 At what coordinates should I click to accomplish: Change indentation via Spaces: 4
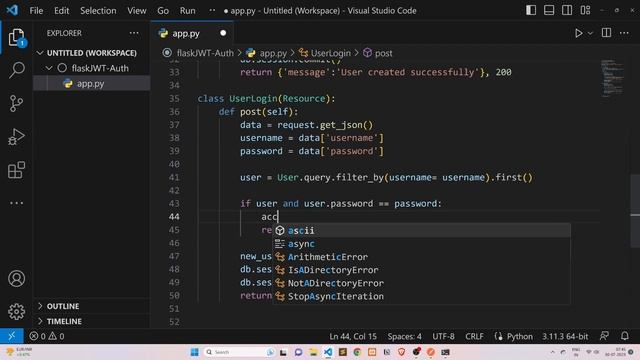[x=404, y=336]
